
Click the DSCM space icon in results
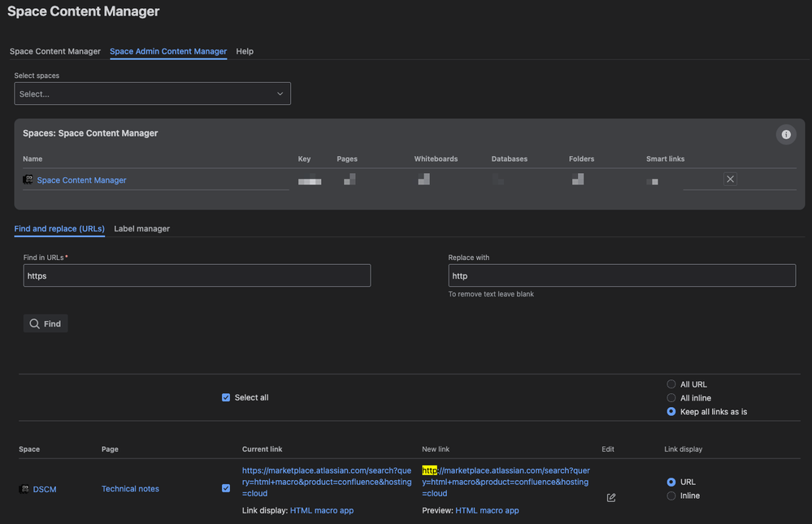pyautogui.click(x=24, y=489)
